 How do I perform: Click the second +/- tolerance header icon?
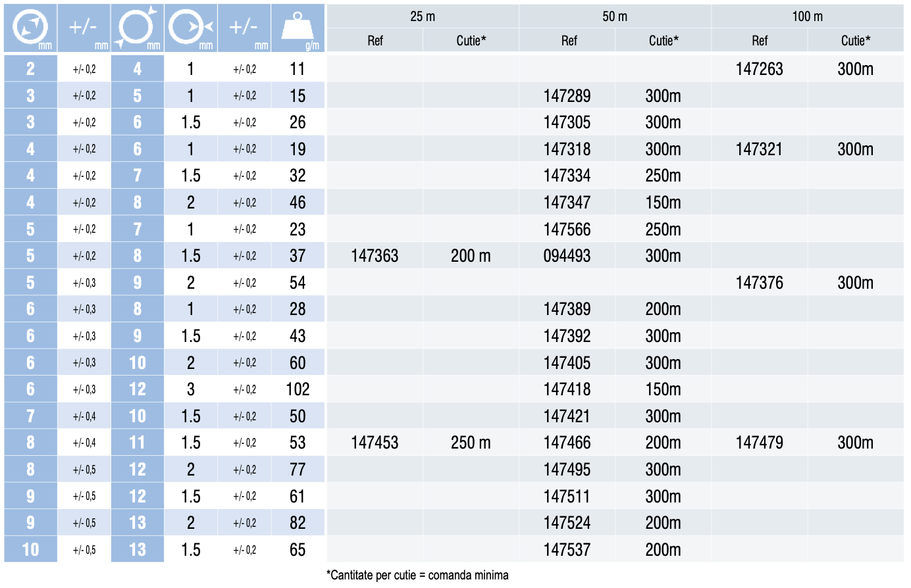(x=244, y=27)
